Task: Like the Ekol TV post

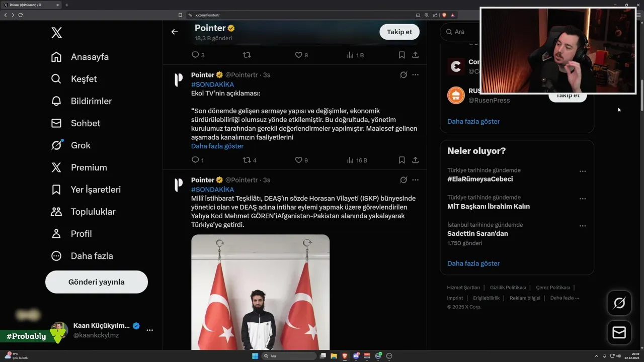Action: 298,160
